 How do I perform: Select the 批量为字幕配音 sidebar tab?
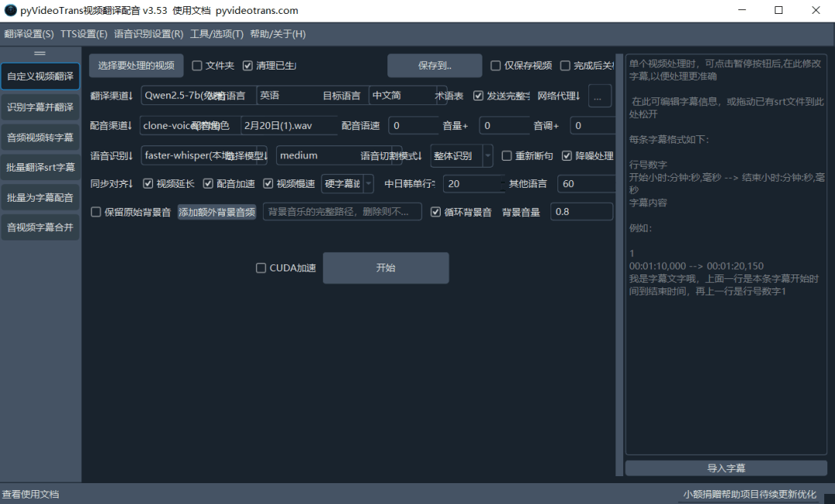tap(40, 197)
